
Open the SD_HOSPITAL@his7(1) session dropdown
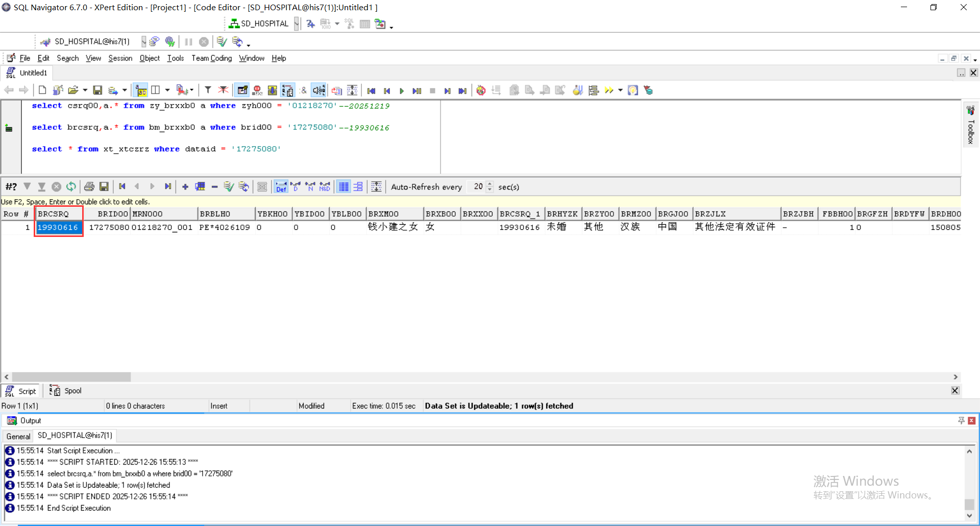tap(144, 41)
